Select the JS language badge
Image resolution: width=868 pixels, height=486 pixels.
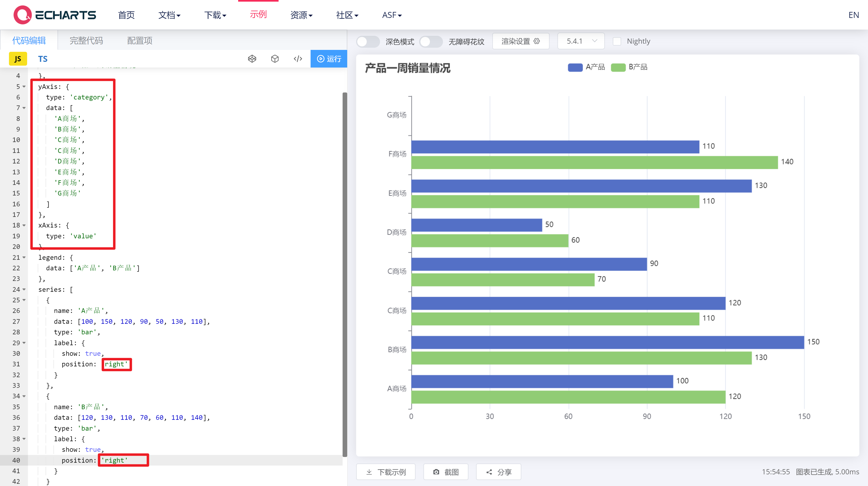coord(18,59)
